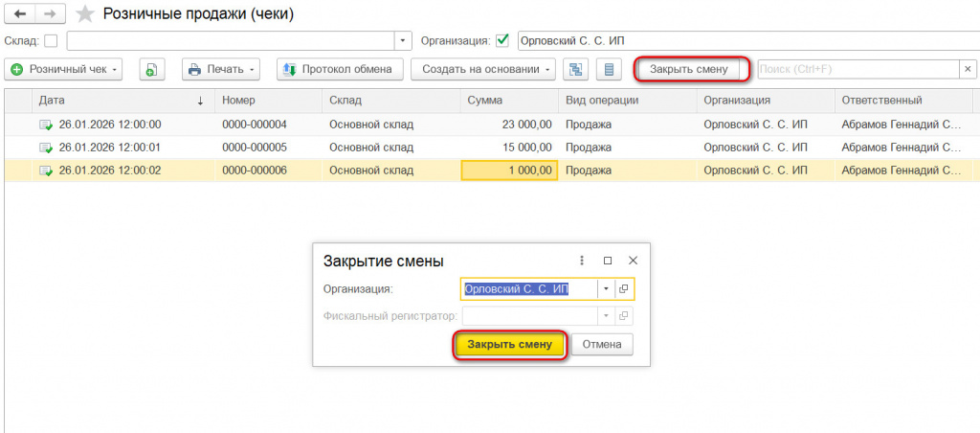Click number cell 0000-000004
Image resolution: width=980 pixels, height=433 pixels.
(x=255, y=125)
